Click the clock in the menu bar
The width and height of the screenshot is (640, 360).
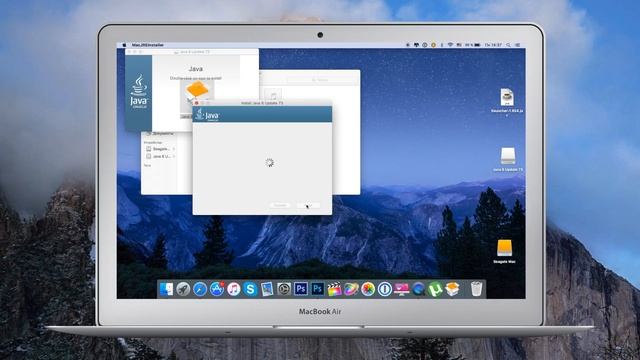coord(493,45)
